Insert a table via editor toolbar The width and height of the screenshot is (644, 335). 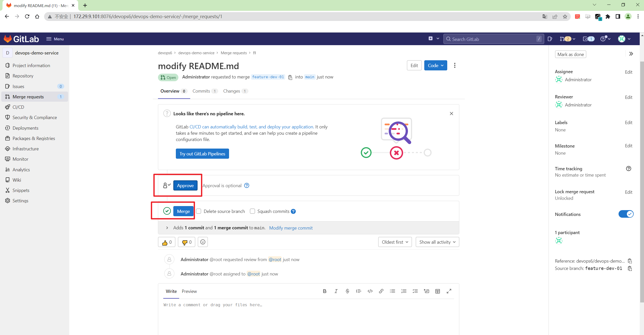pyautogui.click(x=438, y=291)
